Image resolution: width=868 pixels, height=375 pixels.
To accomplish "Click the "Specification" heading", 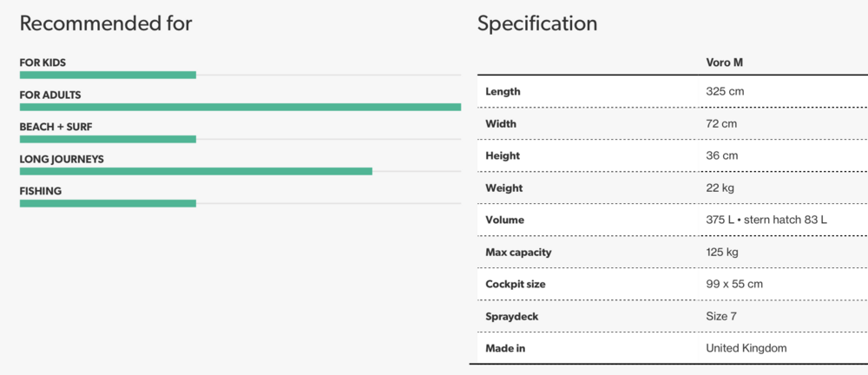I will [x=537, y=23].
